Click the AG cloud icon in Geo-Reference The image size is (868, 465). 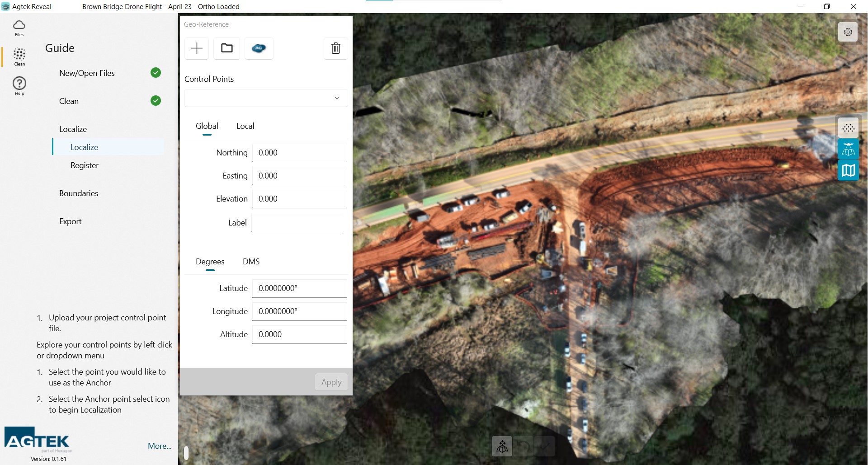(x=259, y=48)
